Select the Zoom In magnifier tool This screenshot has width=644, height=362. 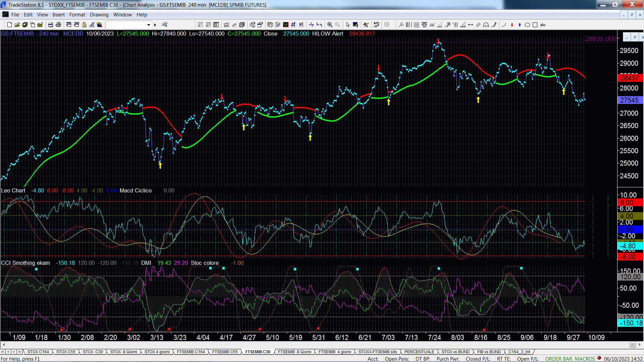pos(330,25)
